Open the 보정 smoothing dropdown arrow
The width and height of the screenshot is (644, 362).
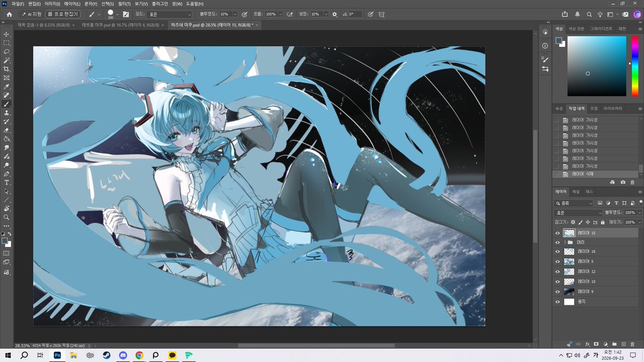pyautogui.click(x=325, y=14)
